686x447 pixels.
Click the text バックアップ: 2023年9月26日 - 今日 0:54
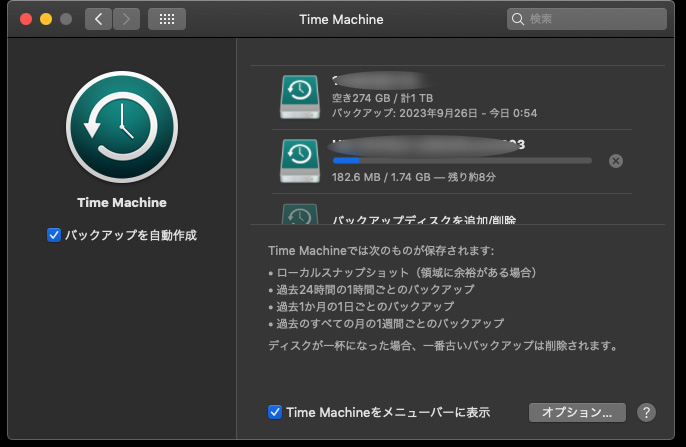pyautogui.click(x=434, y=113)
